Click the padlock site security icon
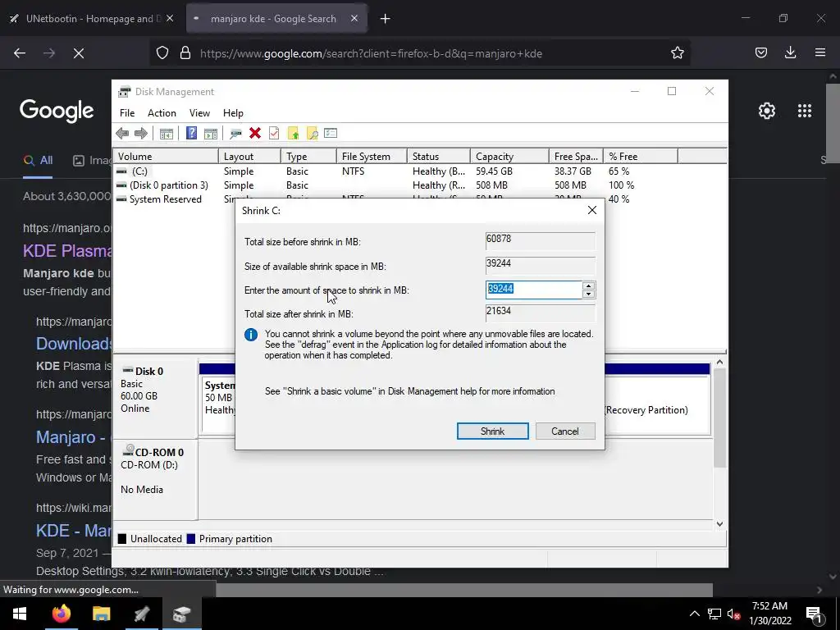This screenshot has width=840, height=630. 185,52
